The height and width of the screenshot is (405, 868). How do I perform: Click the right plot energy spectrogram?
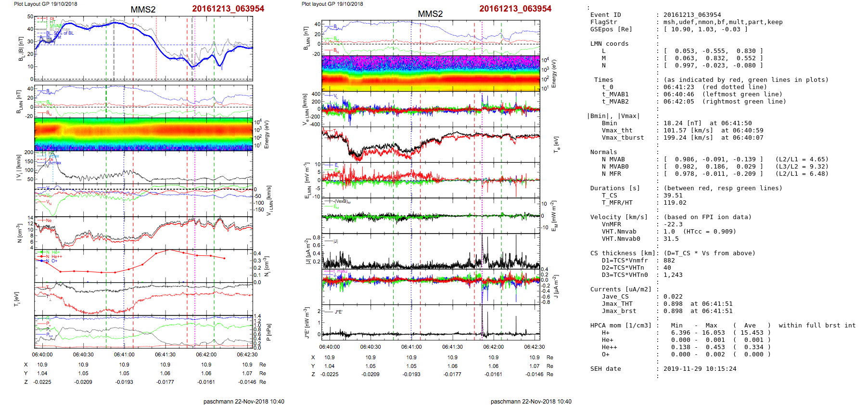[431, 73]
